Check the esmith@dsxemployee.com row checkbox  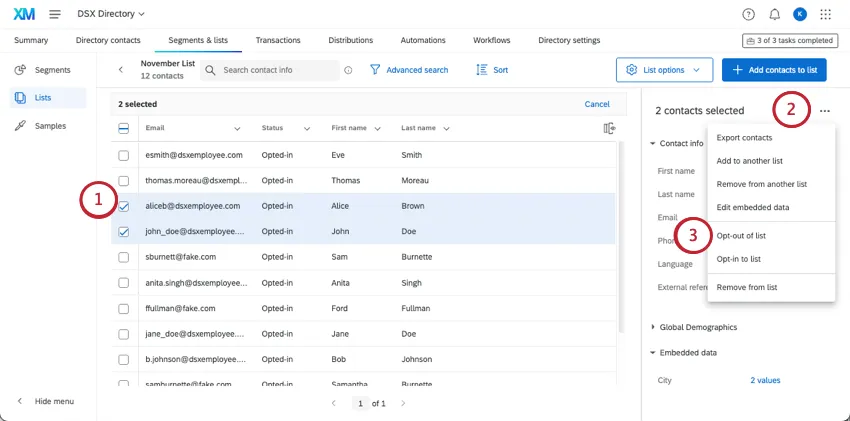(124, 156)
